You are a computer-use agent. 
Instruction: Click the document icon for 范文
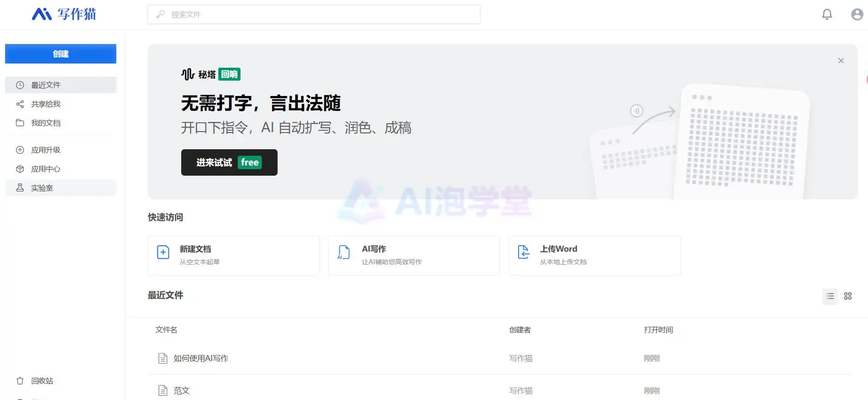[x=163, y=391]
